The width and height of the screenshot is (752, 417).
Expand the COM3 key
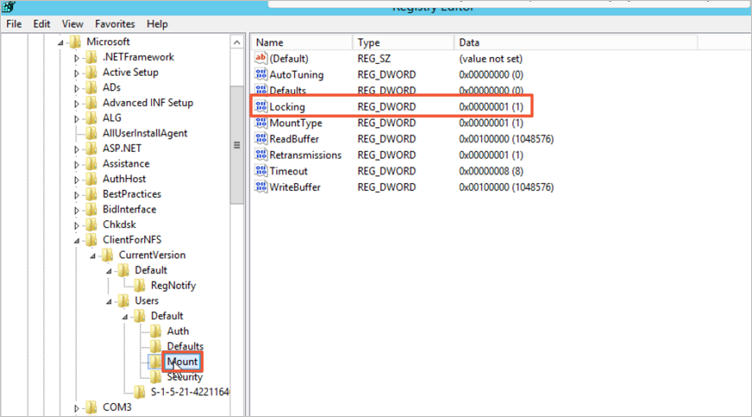(76, 408)
